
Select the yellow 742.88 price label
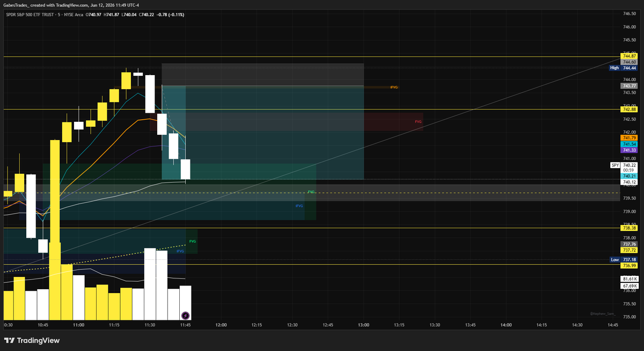coord(630,109)
